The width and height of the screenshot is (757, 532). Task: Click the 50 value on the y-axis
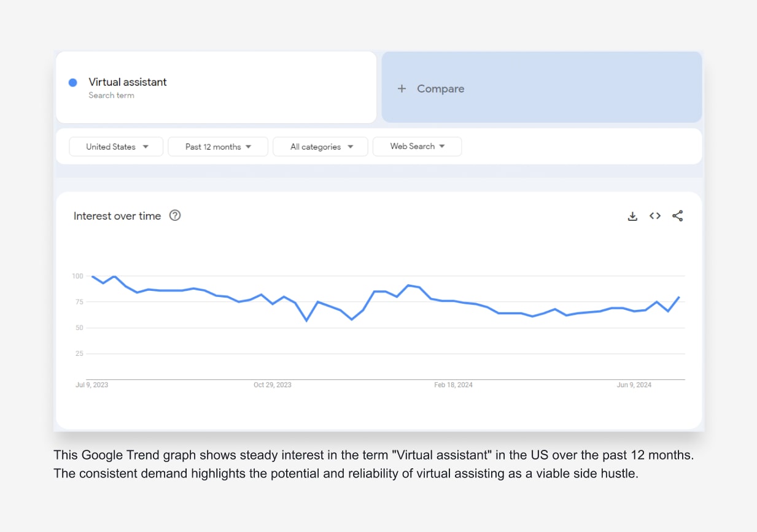(x=79, y=328)
